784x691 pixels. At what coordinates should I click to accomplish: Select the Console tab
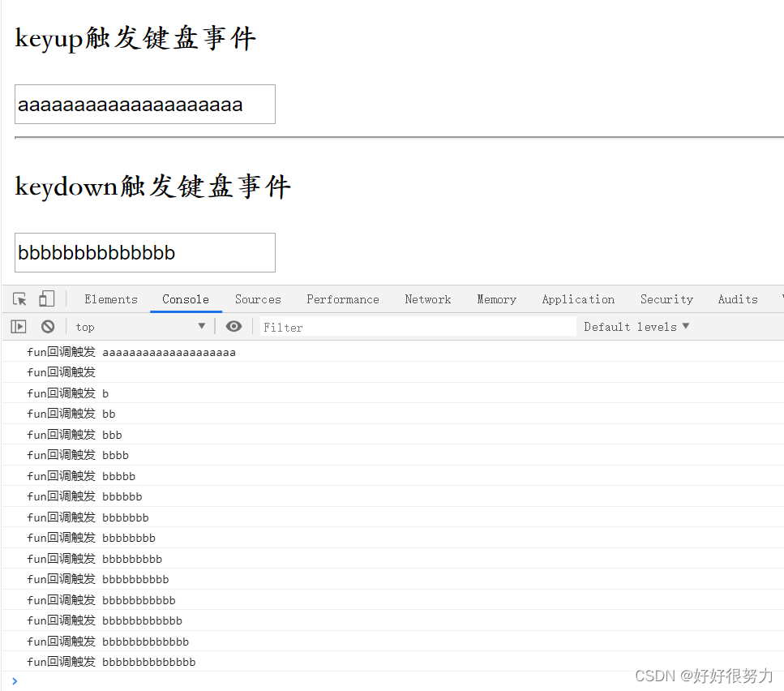coord(186,299)
